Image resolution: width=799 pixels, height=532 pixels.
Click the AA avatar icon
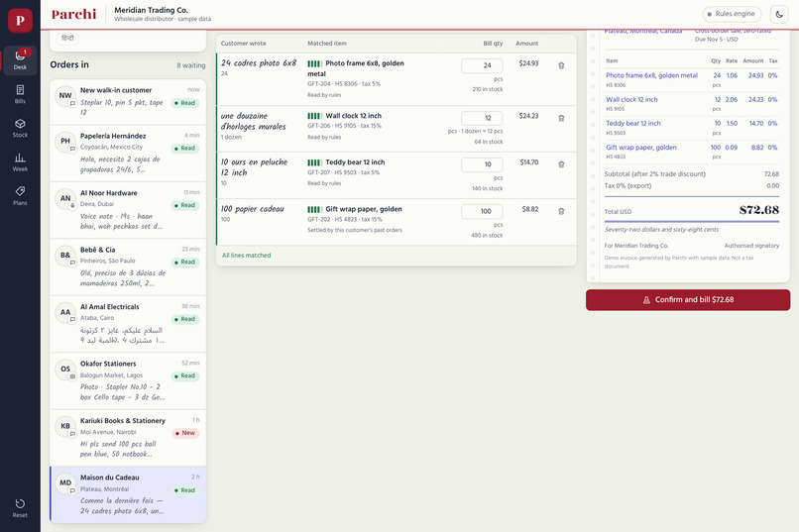65,312
